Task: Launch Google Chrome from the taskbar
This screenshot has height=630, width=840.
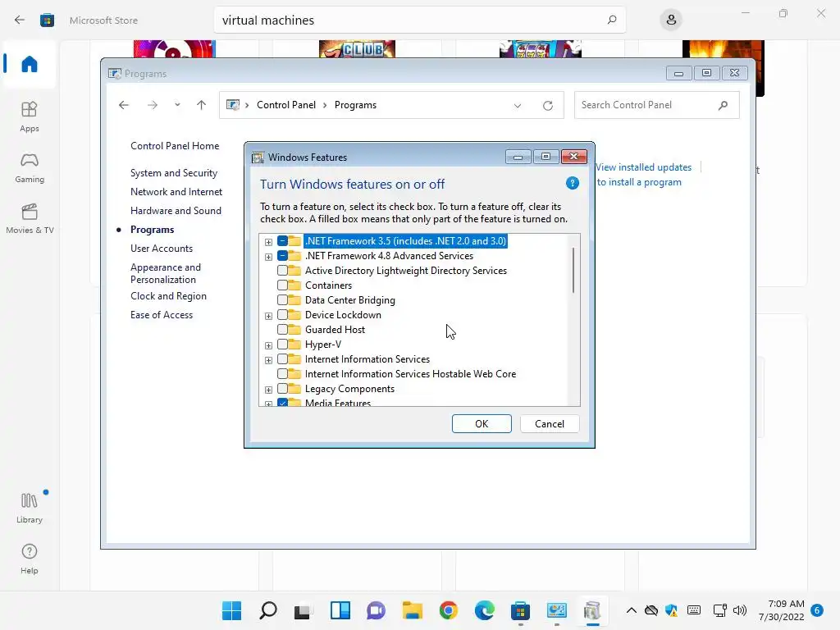Action: coord(449,610)
